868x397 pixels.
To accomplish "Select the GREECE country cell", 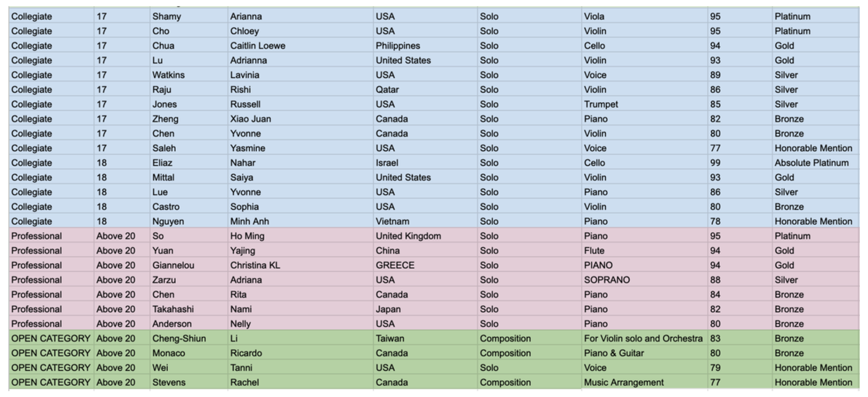I will [x=395, y=265].
